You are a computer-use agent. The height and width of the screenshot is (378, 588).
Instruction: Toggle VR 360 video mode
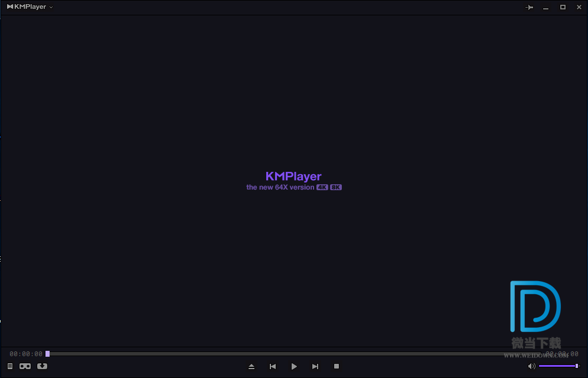tap(25, 366)
